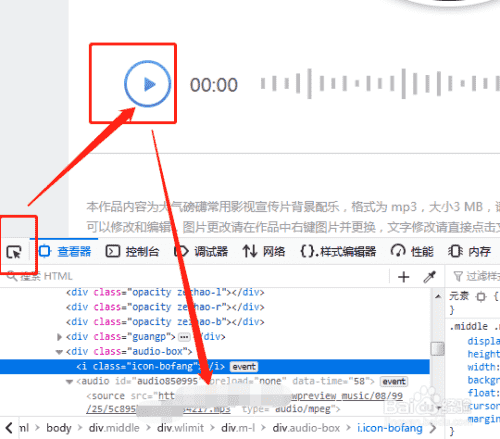The width and height of the screenshot is (500, 439).
Task: Click the add new node plus icon
Action: (x=404, y=277)
